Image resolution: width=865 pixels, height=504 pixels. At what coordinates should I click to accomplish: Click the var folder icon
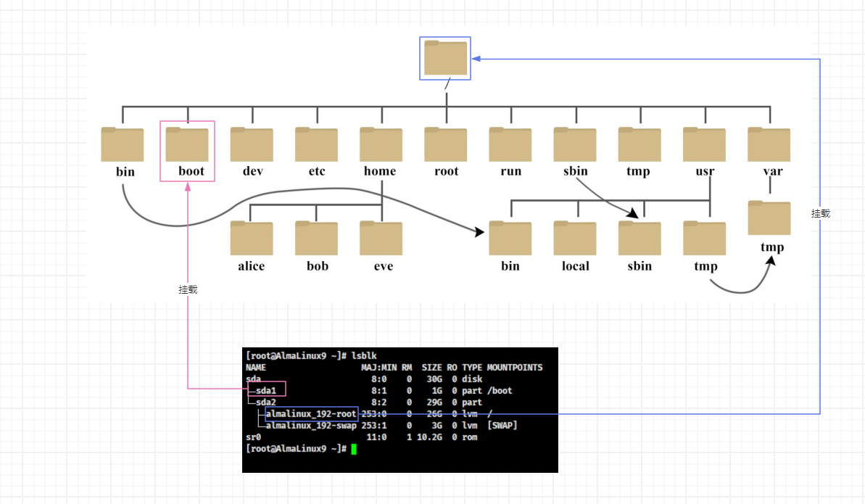769,144
